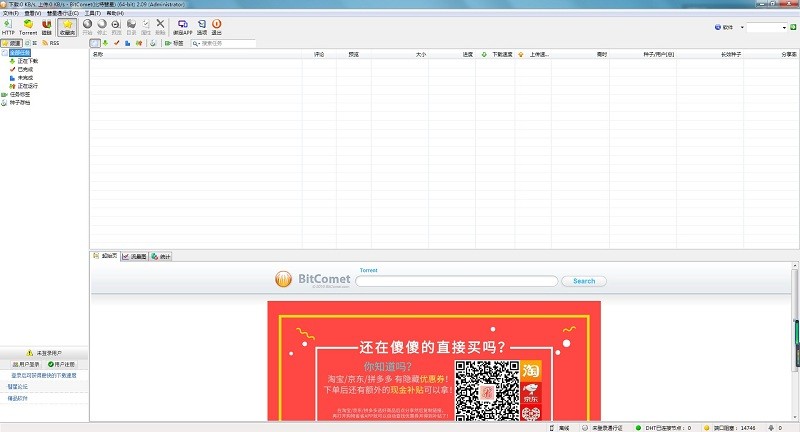Click the Exit (退出) power icon

coord(217,26)
